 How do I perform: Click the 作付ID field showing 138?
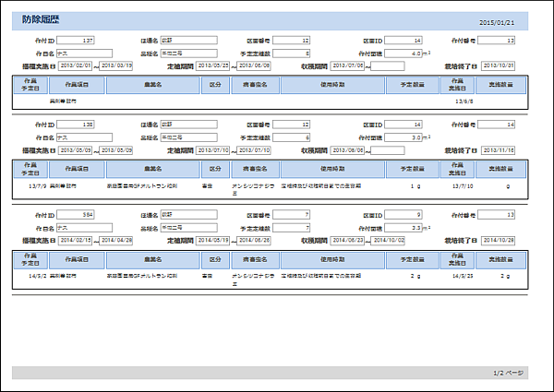click(78, 124)
